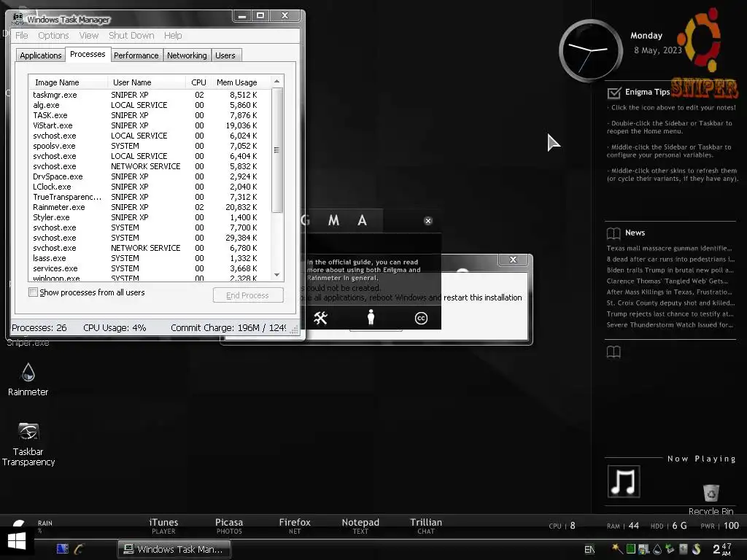Click the Enigma Tips notes checkbox icon
747x560 pixels.
point(614,93)
